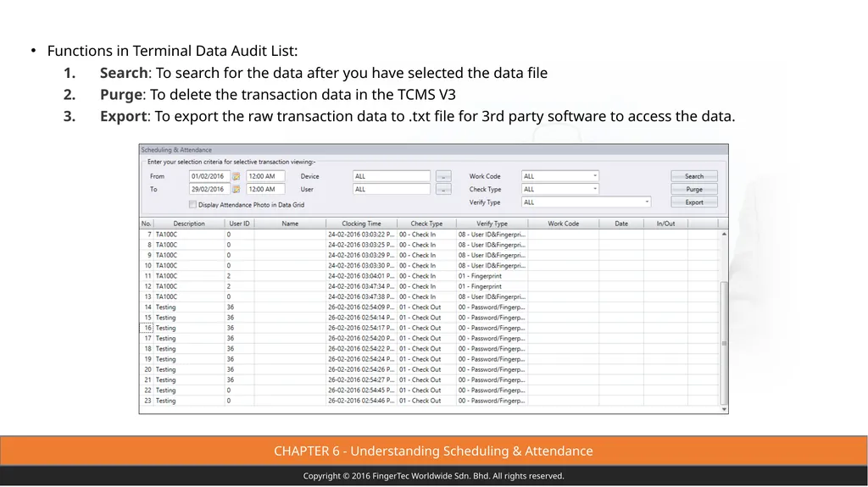The width and height of the screenshot is (868, 487).
Task: Focus the Device field showing ALL
Action: click(x=392, y=176)
